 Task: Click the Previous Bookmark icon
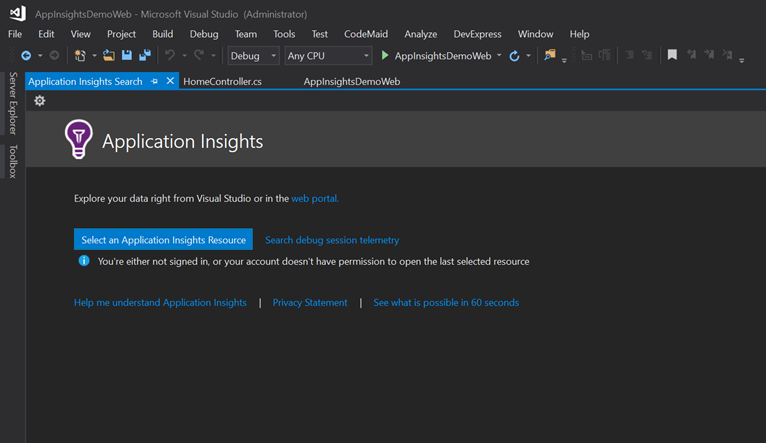click(x=691, y=55)
